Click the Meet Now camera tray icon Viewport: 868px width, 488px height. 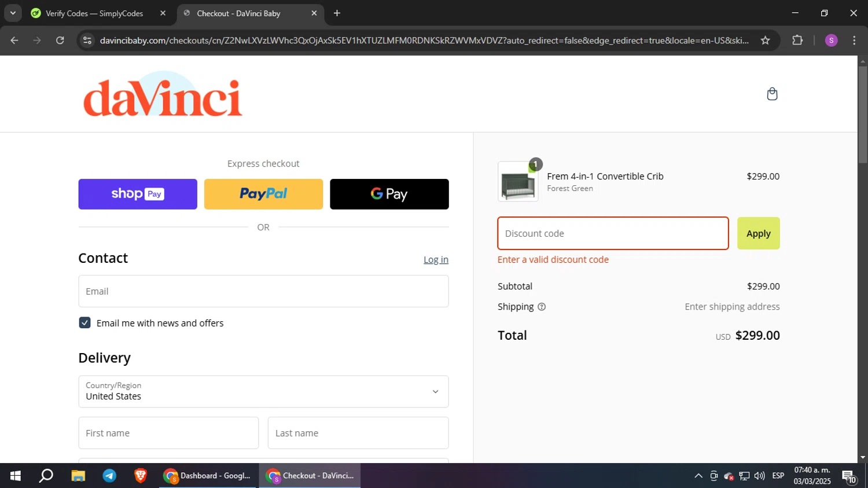pos(713,476)
